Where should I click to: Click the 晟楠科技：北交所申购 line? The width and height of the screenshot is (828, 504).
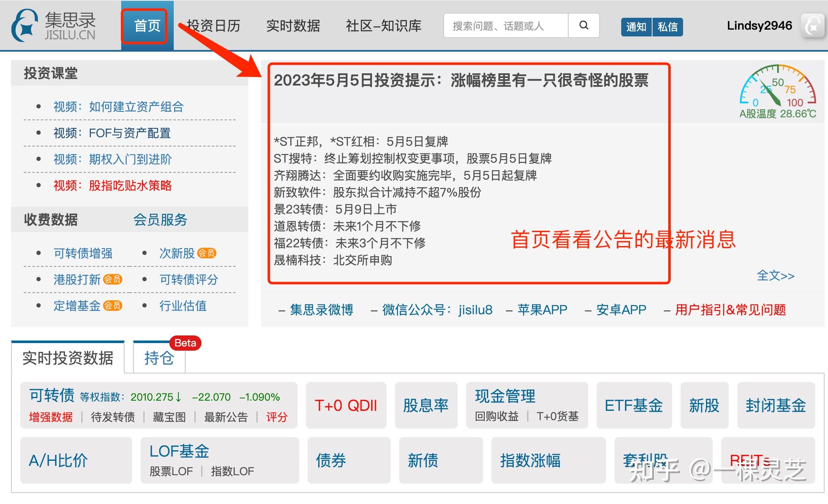[333, 260]
